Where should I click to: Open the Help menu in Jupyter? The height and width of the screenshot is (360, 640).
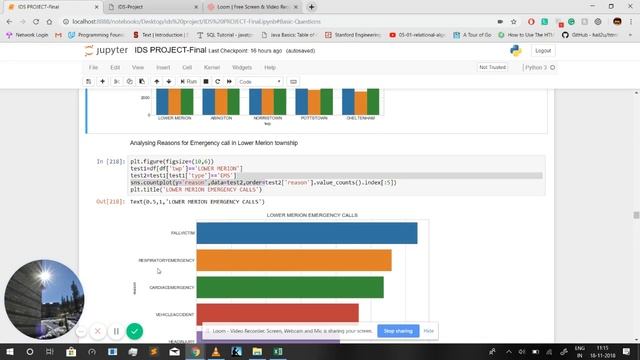click(x=270, y=67)
